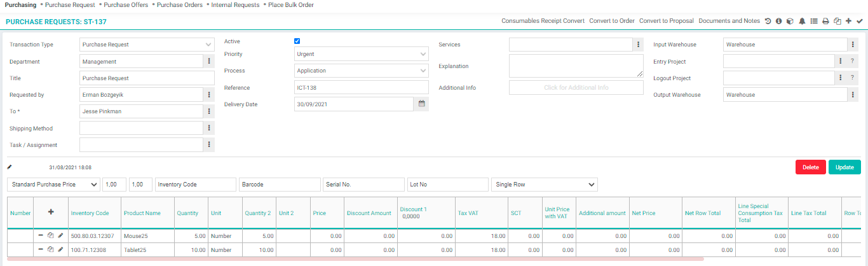
Task: Open the Delivery Date calendar picker
Action: 421,104
